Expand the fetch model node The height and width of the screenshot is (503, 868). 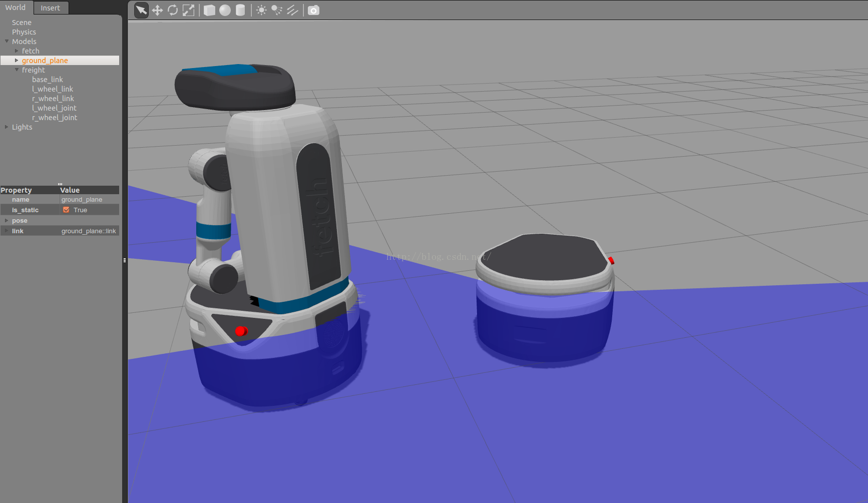point(17,51)
